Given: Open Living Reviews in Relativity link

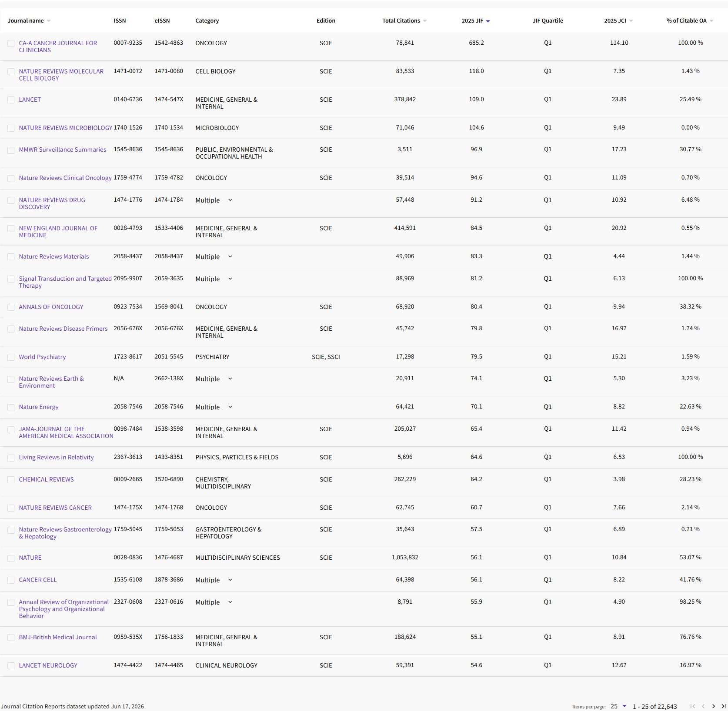Looking at the screenshot, I should [56, 458].
